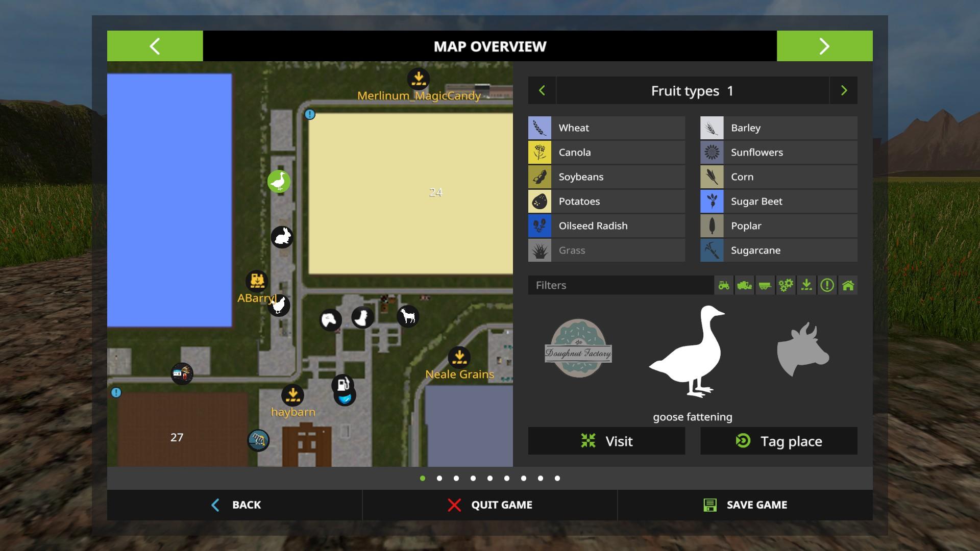Select the Neale Grains sell point icon

click(x=459, y=357)
